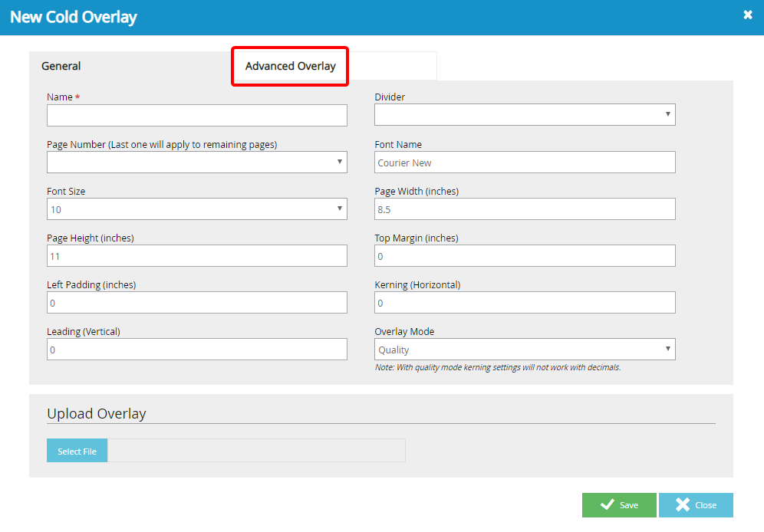Switch to the Advanced Overlay tab
Viewport: 764px width, 532px height.
[x=290, y=67]
